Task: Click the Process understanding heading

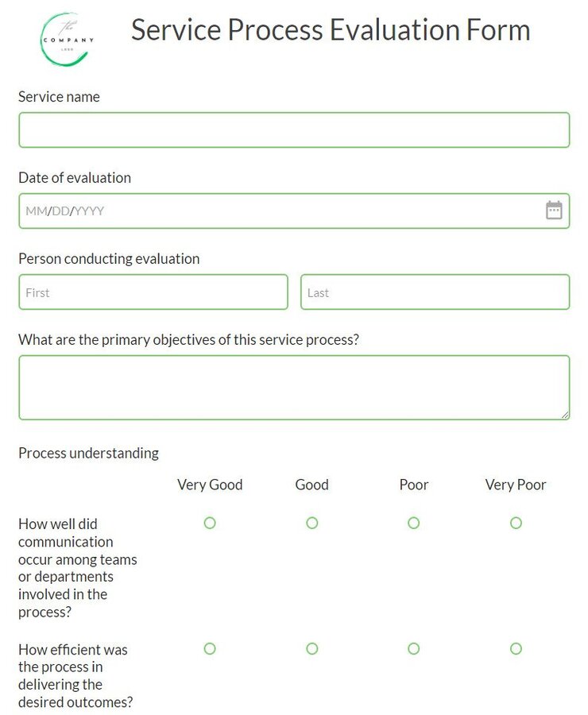Action: click(87, 453)
